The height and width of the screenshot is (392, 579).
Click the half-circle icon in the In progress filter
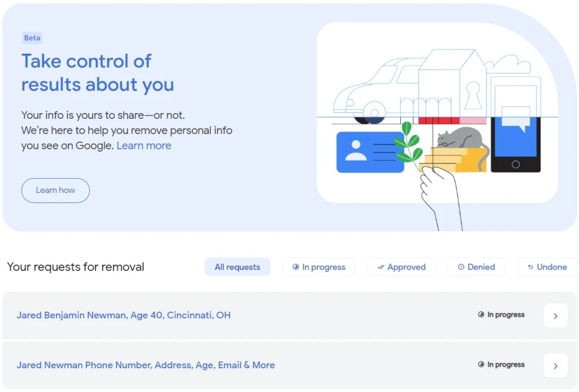(x=295, y=267)
